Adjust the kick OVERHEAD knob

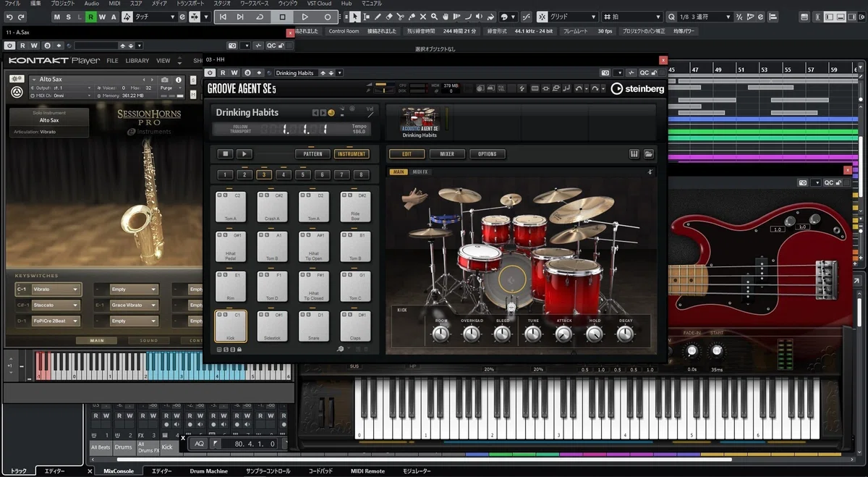(472, 333)
